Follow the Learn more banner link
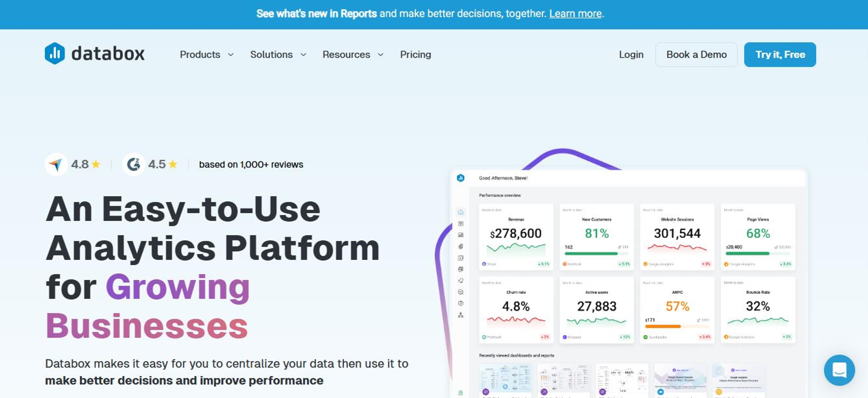 coord(575,14)
